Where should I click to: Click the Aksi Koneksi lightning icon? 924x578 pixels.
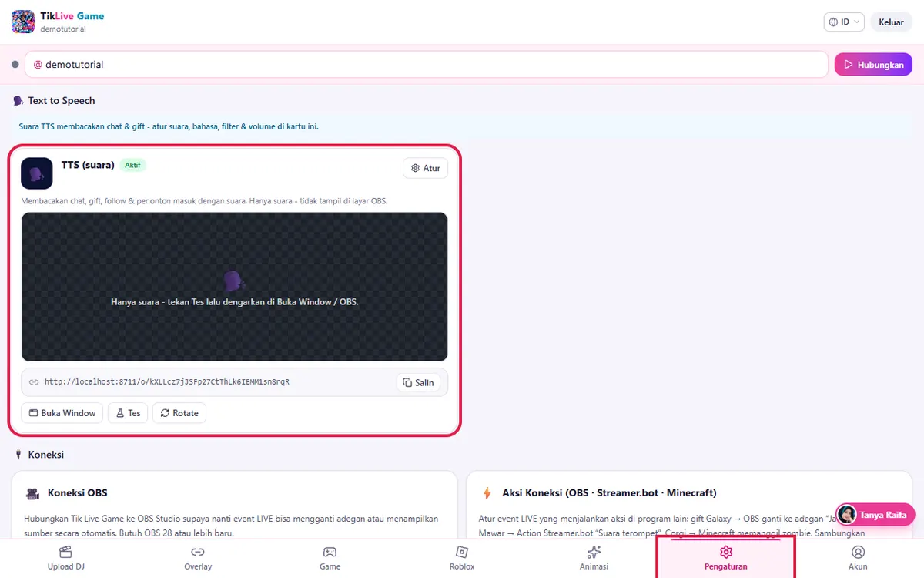pyautogui.click(x=487, y=493)
